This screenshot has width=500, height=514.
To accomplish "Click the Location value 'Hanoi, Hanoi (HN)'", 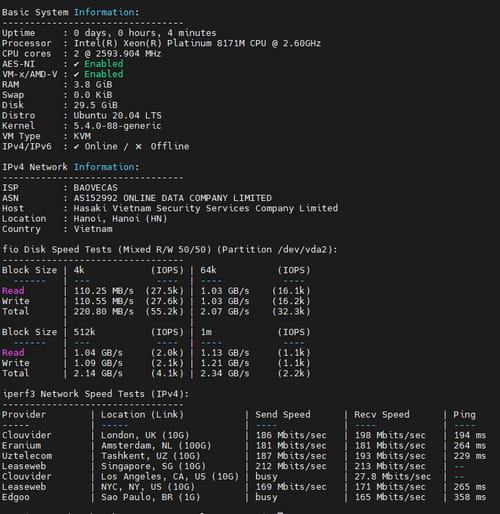I will pos(120,219).
